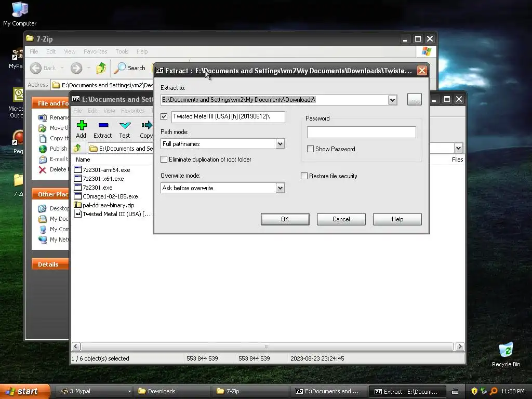Screen dimensions: 532x399
Task: Click the right scroll arrow in 7-Zip
Action: point(460,347)
